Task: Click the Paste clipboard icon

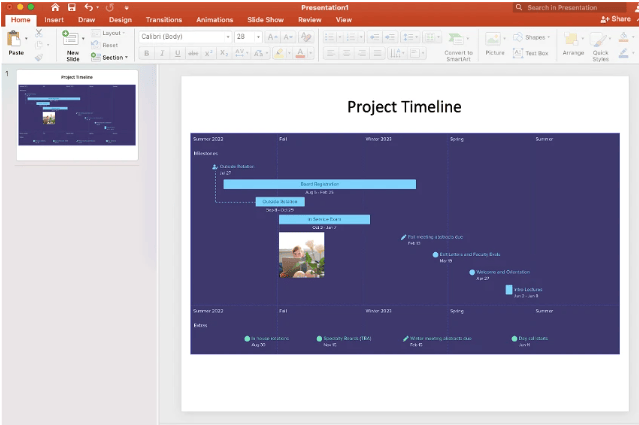Action: click(15, 40)
